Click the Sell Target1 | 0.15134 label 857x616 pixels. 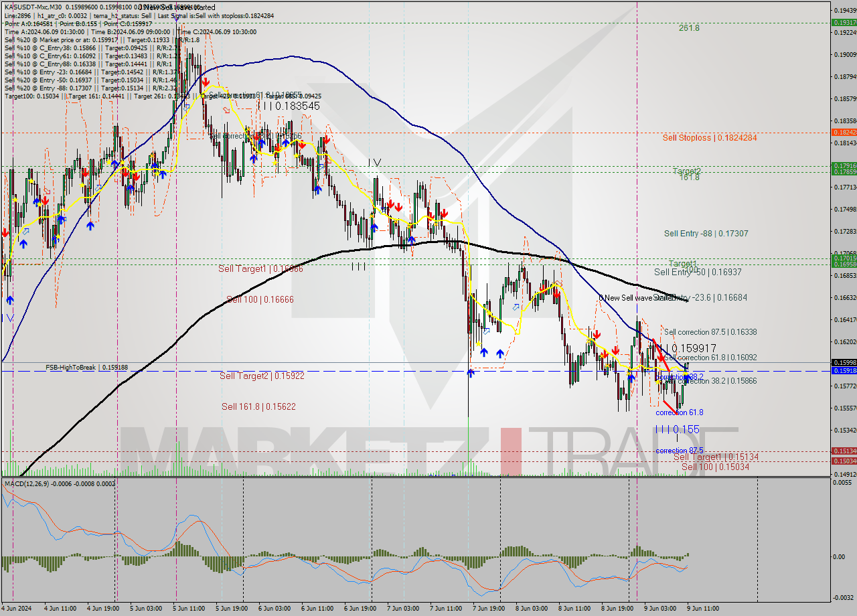(x=716, y=457)
